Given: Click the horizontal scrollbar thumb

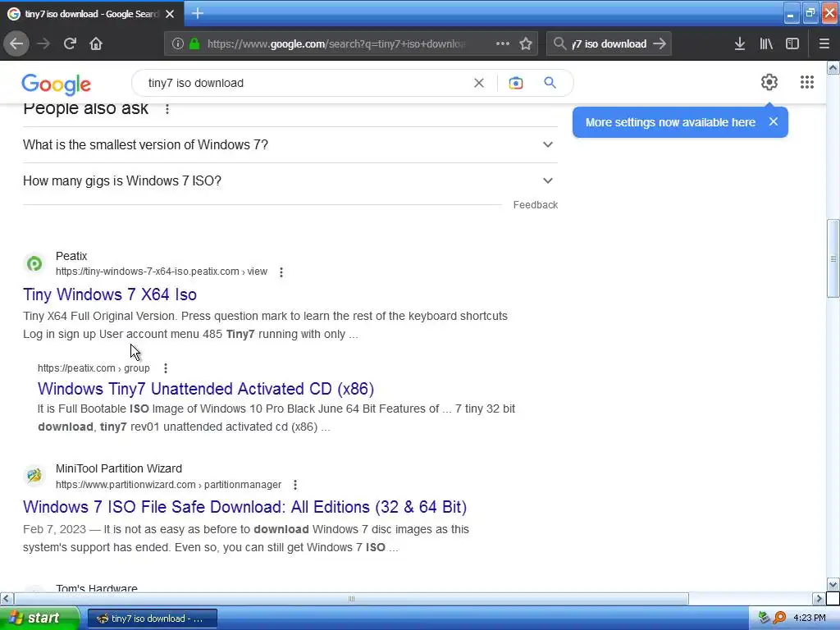Looking at the screenshot, I should coord(351,598).
